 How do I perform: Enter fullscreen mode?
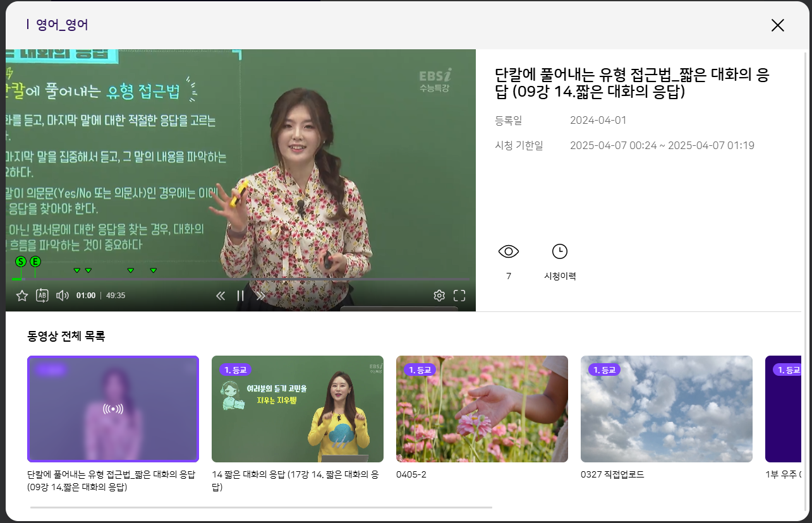[x=459, y=296]
